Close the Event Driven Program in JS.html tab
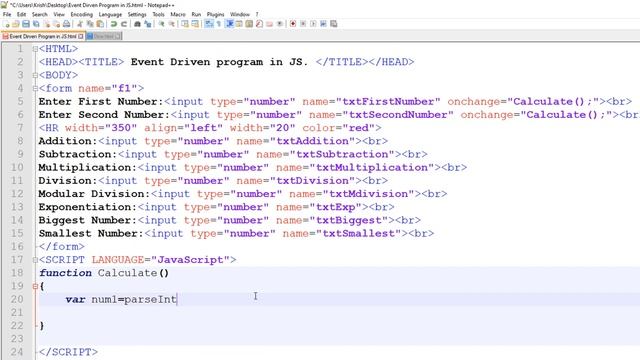The height and width of the screenshot is (360, 640). click(81, 36)
